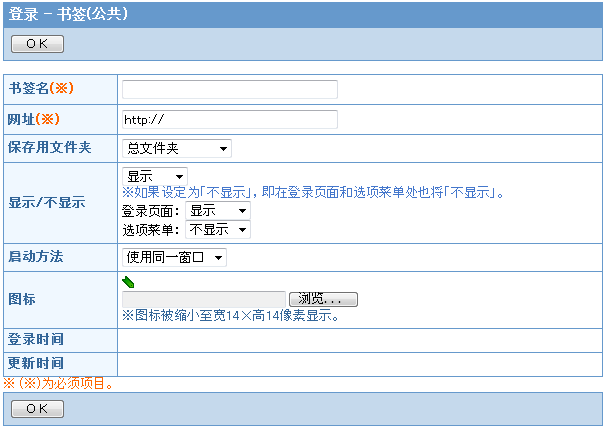Select the 图标 row label
The width and height of the screenshot is (608, 432).
coord(22,299)
